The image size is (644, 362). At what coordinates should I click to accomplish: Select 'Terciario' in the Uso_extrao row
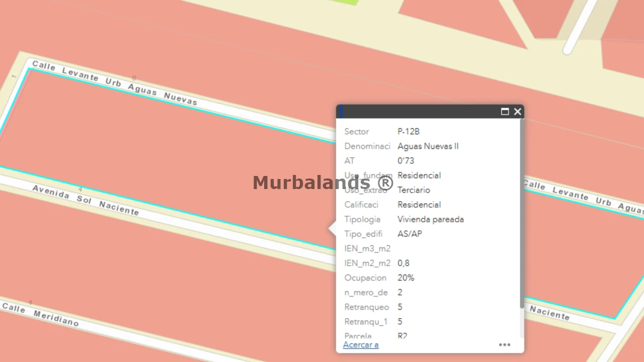[414, 190]
